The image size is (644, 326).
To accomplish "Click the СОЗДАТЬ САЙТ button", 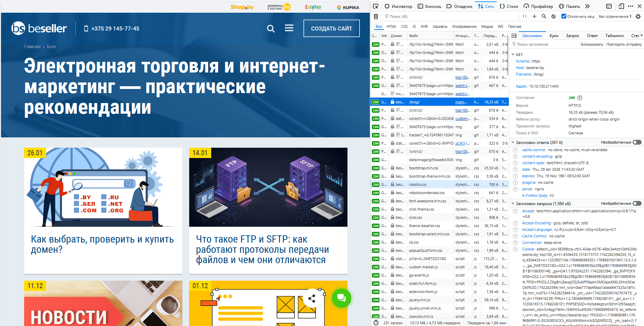I will tap(331, 28).
